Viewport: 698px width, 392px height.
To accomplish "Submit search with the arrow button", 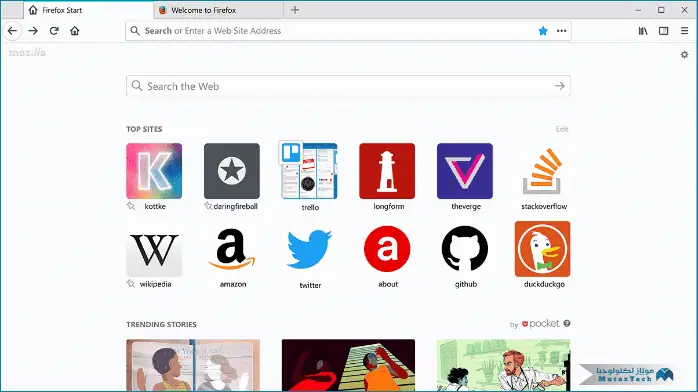I will point(560,86).
